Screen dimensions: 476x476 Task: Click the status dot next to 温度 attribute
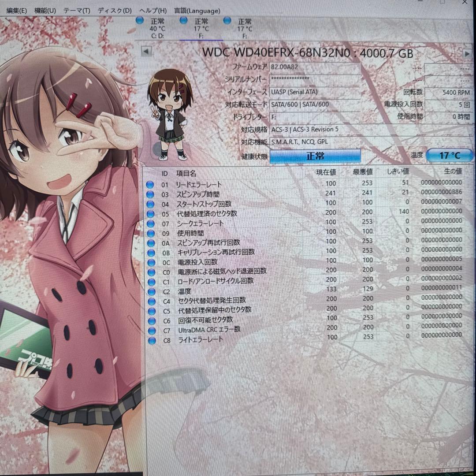click(x=152, y=290)
